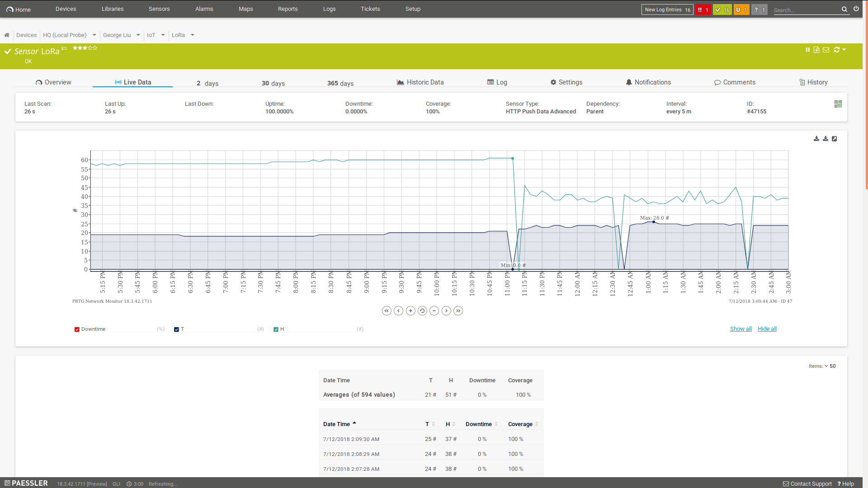Click the priority flag next to Sensor LoRa
The height and width of the screenshot is (488, 868).
(64, 48)
